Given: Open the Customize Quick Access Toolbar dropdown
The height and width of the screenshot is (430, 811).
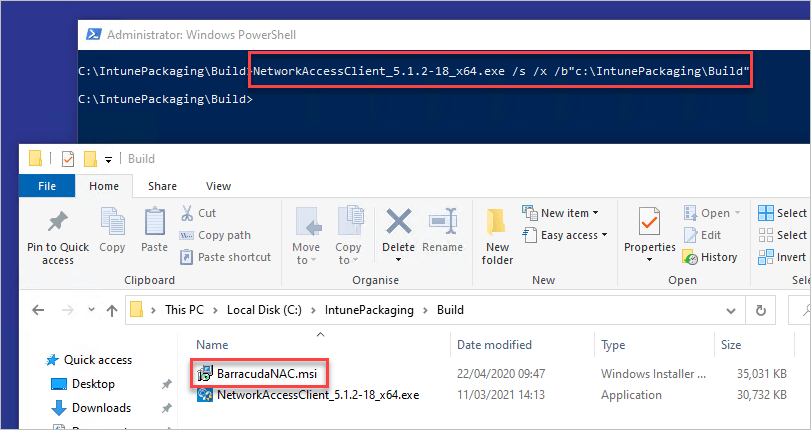Looking at the screenshot, I should pos(108,159).
